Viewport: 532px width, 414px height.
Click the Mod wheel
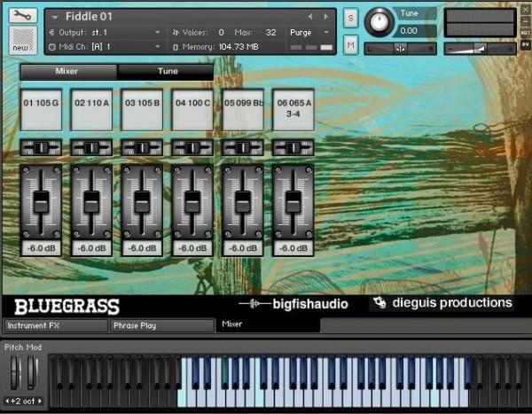32,372
